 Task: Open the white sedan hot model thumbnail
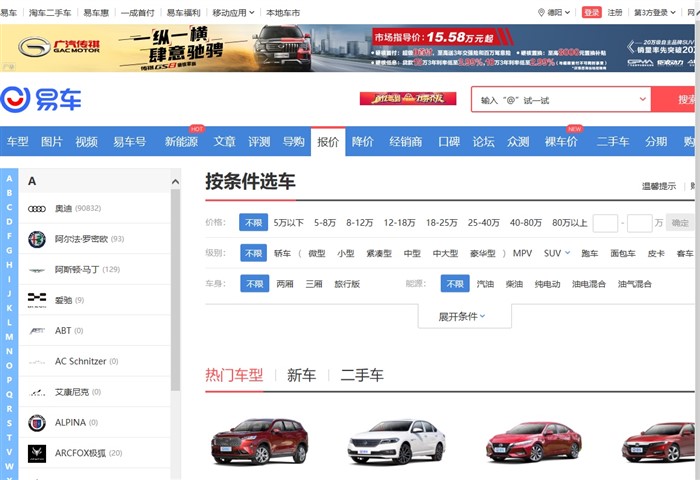396,441
